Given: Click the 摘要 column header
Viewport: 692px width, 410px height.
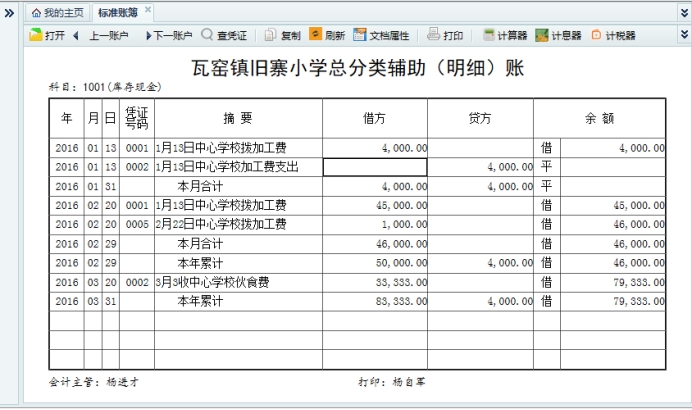Looking at the screenshot, I should coord(238,118).
